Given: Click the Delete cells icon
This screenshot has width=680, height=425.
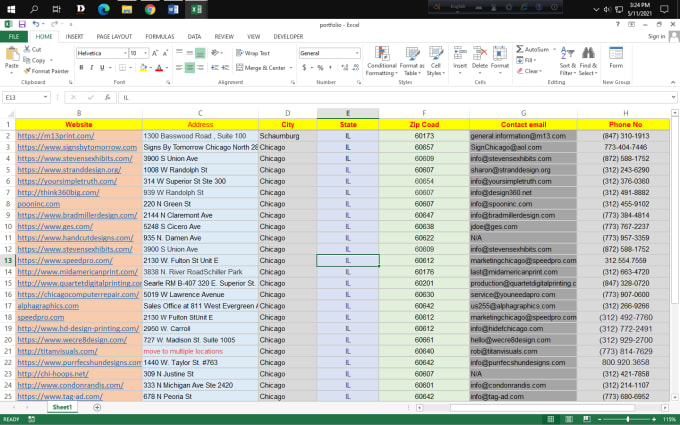Looking at the screenshot, I should coord(480,54).
